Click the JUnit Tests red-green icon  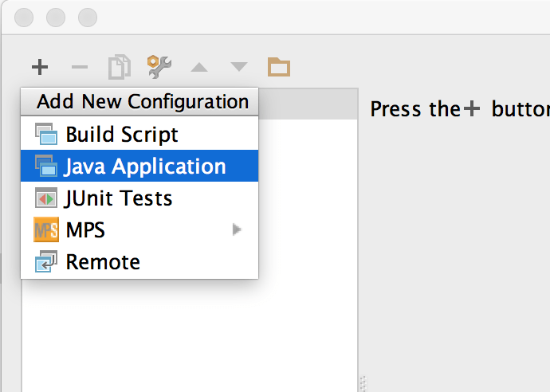tap(46, 198)
